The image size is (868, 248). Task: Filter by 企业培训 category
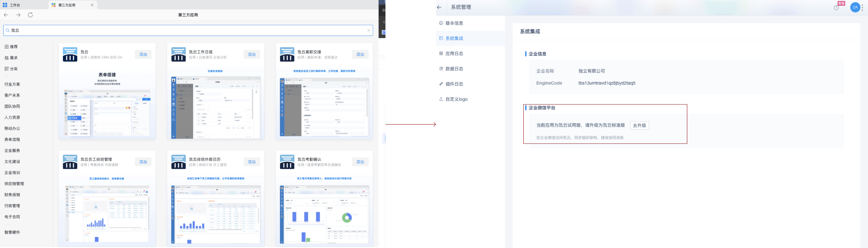[x=12, y=172]
